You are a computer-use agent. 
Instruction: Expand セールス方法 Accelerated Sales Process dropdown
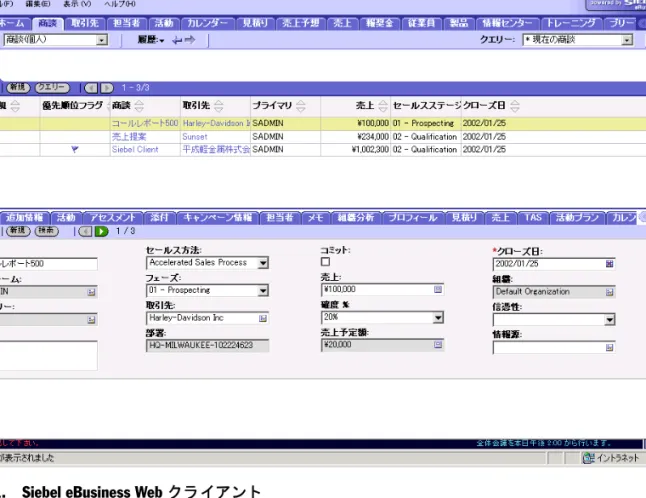click(x=263, y=263)
